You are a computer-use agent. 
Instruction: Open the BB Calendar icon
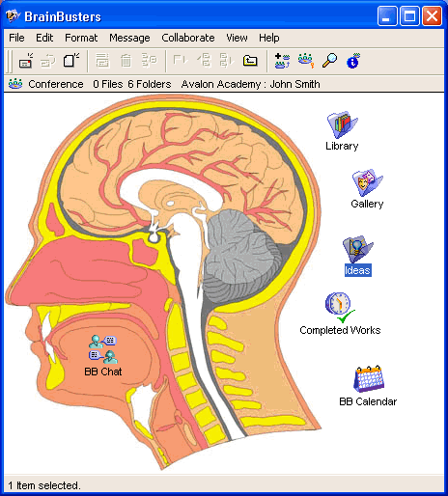click(x=369, y=378)
